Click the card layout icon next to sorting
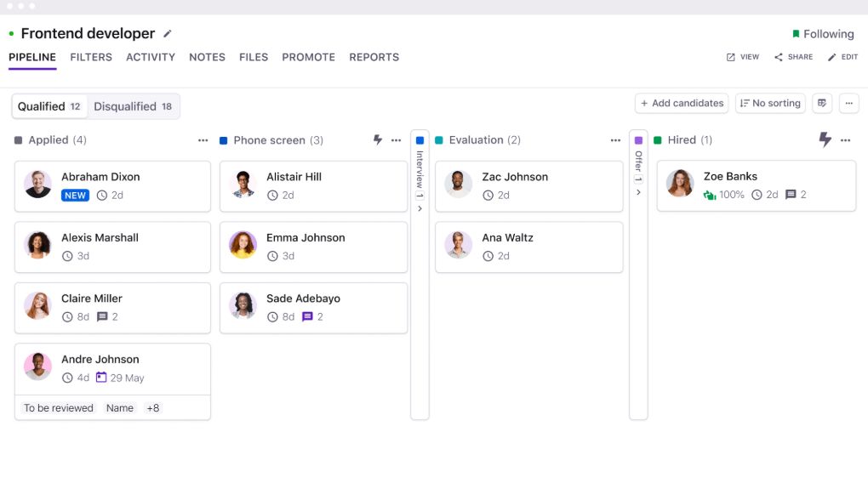This screenshot has width=868, height=483. (822, 104)
